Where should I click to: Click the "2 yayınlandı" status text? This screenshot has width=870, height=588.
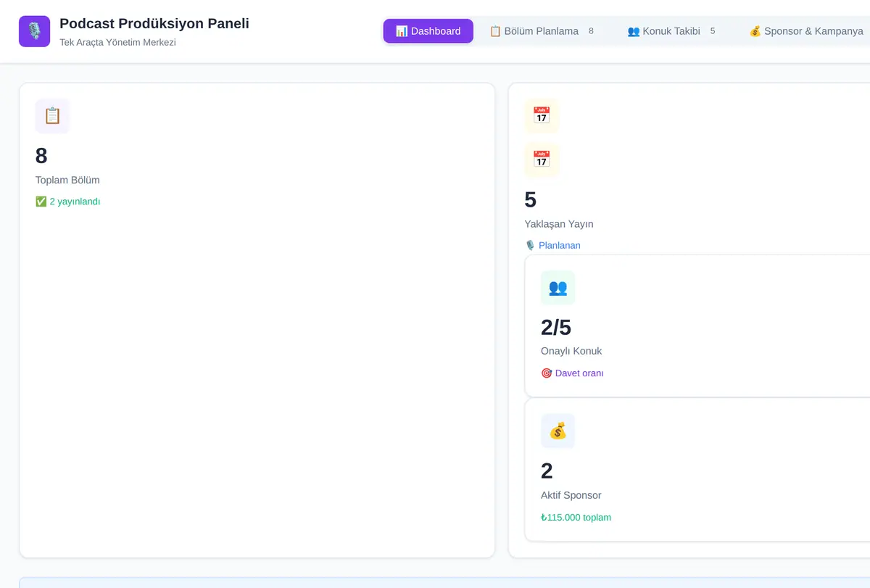click(x=68, y=202)
